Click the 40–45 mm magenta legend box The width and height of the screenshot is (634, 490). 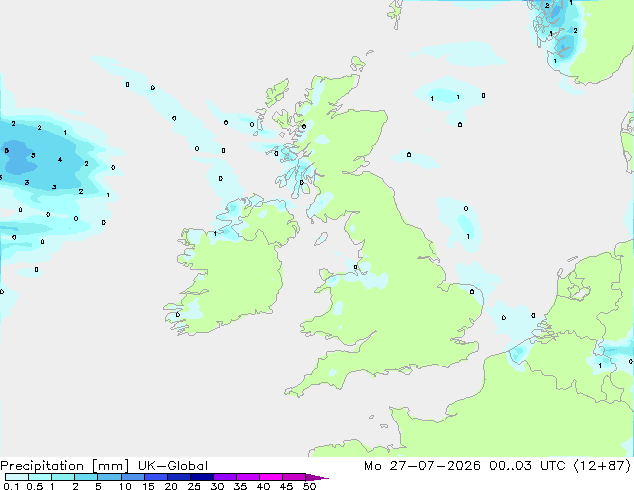[x=271, y=477]
